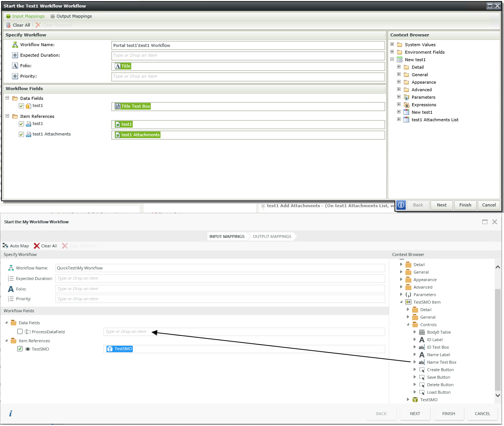Viewport: 504px width, 426px height.
Task: Click the ID Label icon
Action: pos(422,340)
